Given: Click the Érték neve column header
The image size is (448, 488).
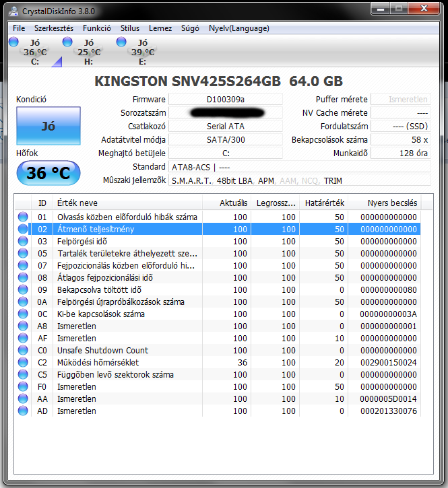Looking at the screenshot, I should [x=128, y=203].
